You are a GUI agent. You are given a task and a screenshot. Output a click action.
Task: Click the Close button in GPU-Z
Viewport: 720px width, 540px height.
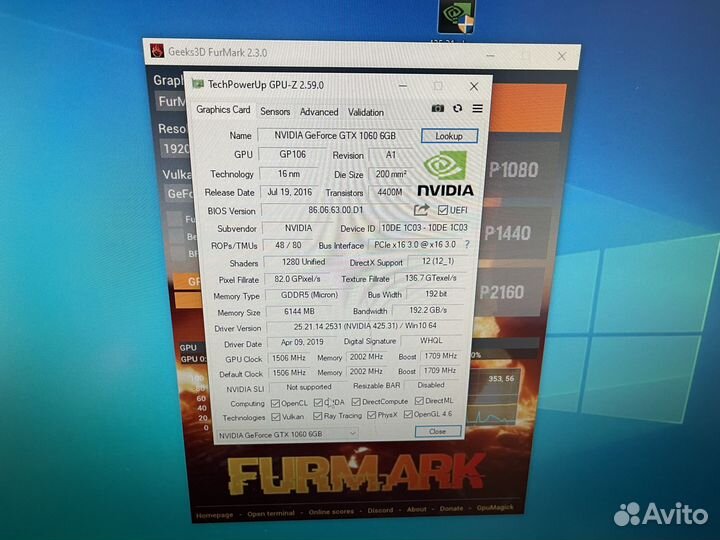tap(437, 432)
